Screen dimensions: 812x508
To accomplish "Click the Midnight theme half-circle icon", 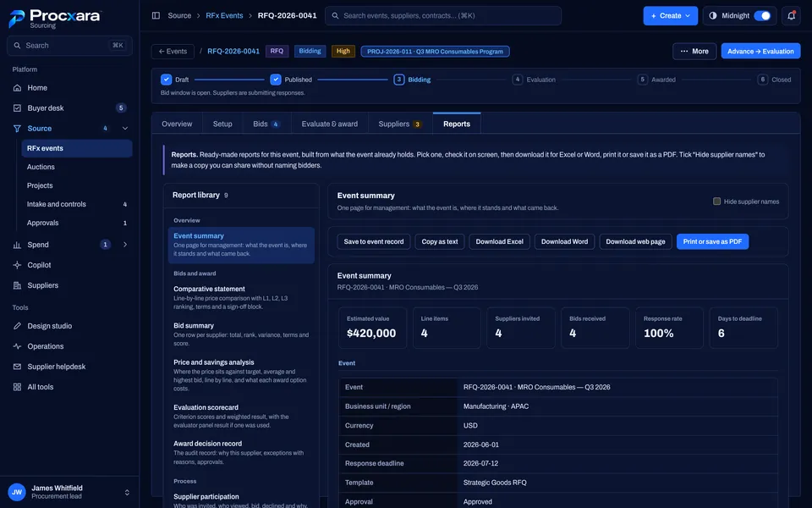I will point(713,15).
